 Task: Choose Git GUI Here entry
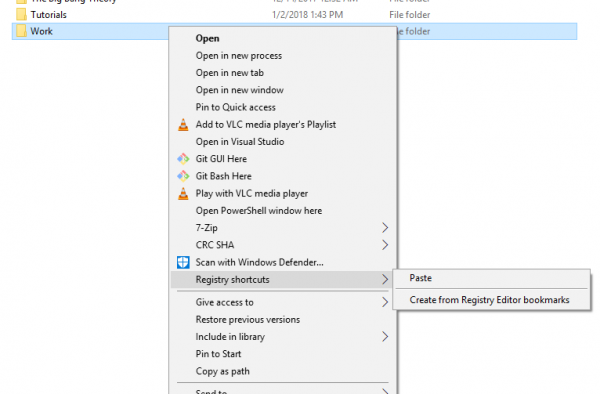tap(282, 159)
